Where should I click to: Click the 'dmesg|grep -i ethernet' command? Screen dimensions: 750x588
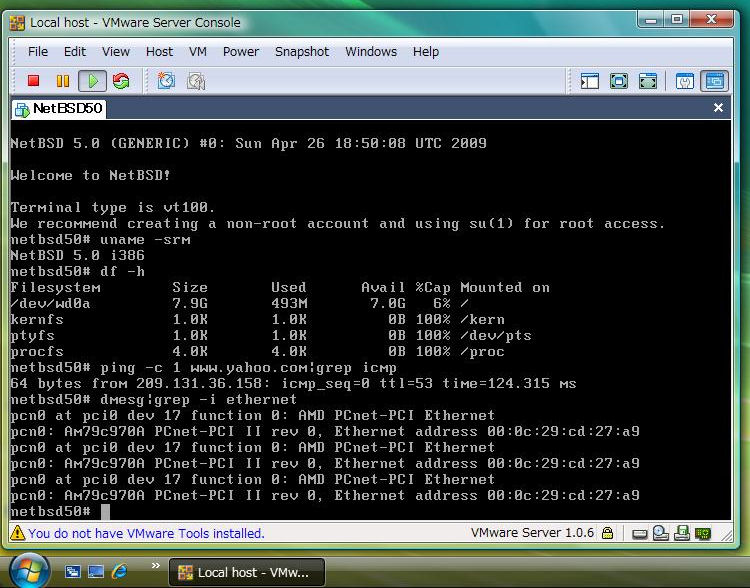click(x=154, y=399)
